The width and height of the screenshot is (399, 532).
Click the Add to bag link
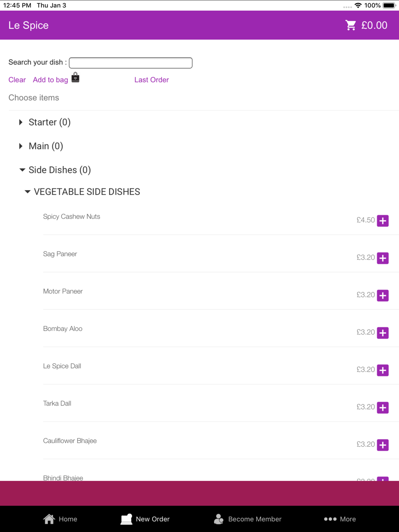tap(50, 80)
